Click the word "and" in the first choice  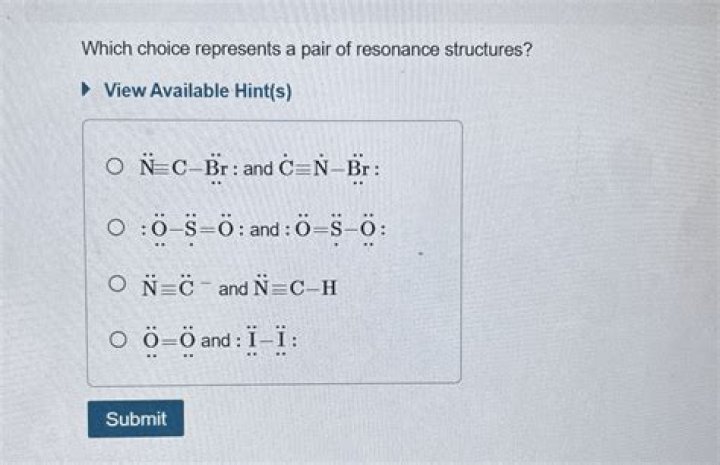coord(258,168)
